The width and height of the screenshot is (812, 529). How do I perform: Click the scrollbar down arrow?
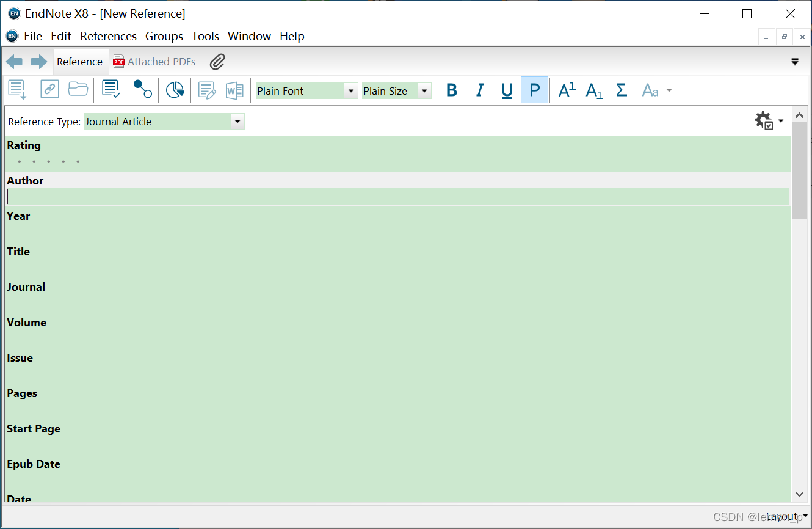799,494
